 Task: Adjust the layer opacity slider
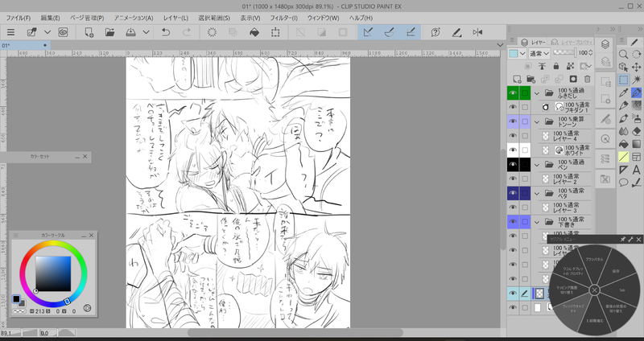(x=565, y=52)
